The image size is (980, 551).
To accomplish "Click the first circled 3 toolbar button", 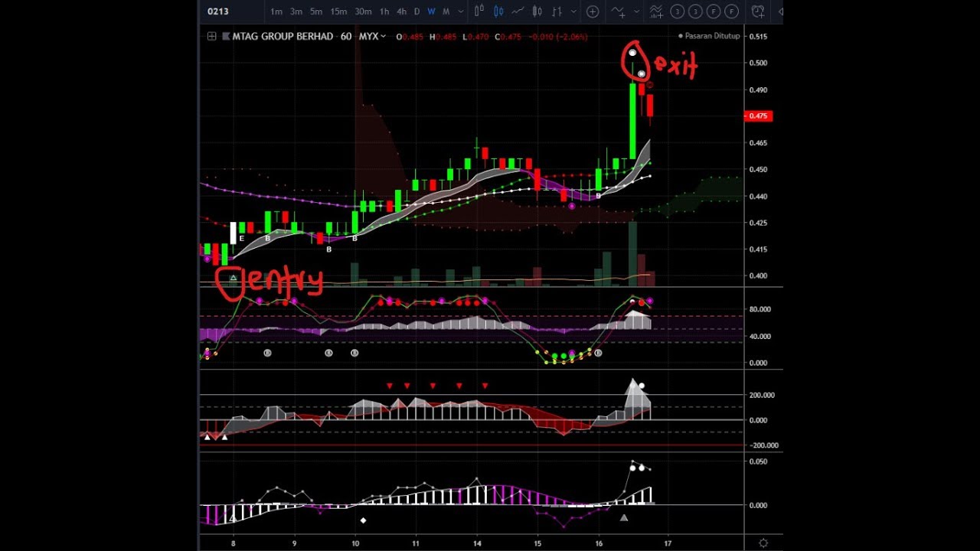I will click(x=677, y=11).
